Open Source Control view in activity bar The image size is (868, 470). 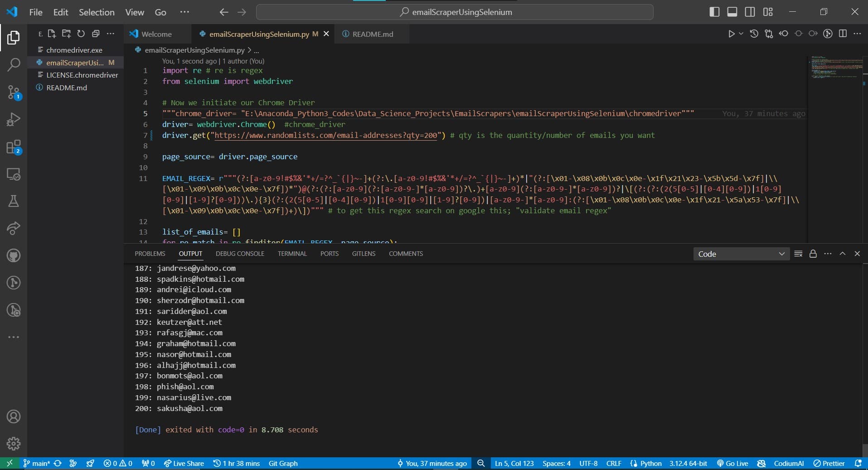coord(14,92)
